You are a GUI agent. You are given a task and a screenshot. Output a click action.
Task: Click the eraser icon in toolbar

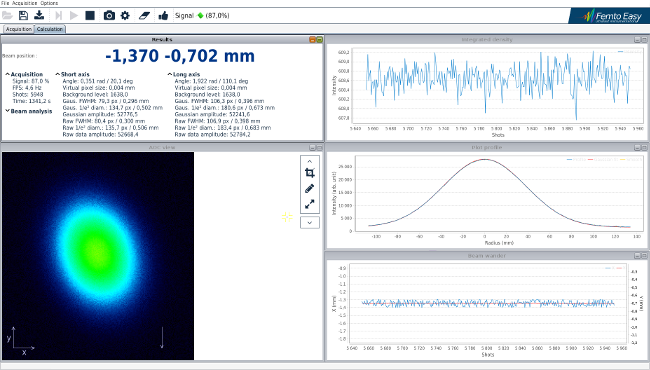pyautogui.click(x=144, y=16)
